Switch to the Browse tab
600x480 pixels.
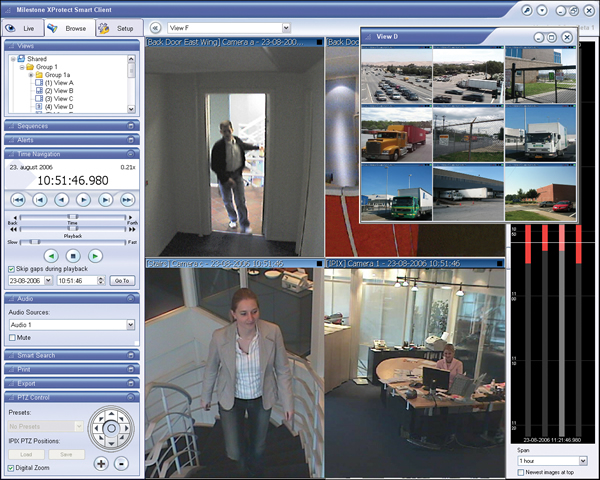coord(69,28)
